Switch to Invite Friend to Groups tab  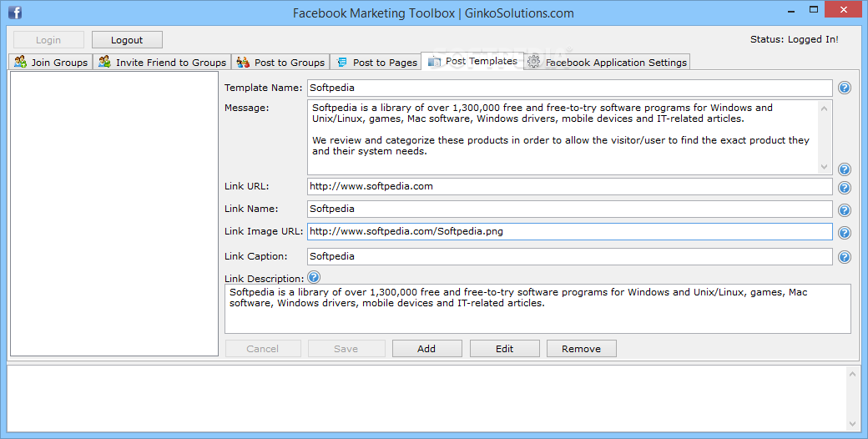coord(162,62)
